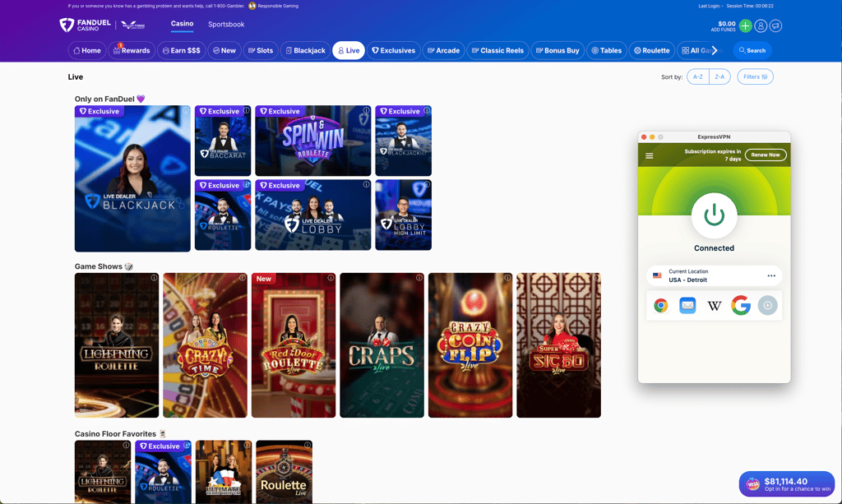Open Google shortcut in ExpressVPN
This screenshot has height=504, width=842.
pos(741,305)
